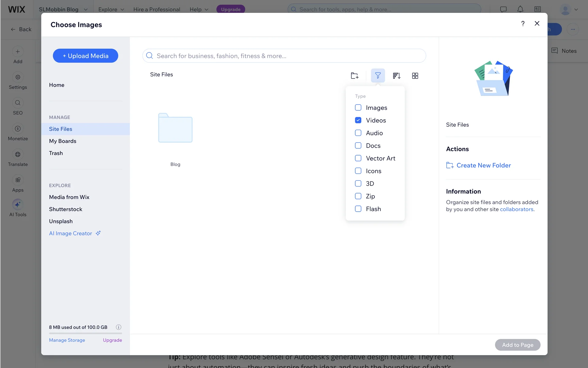Toggle the filter funnel icon
The width and height of the screenshot is (588, 368).
coord(378,75)
